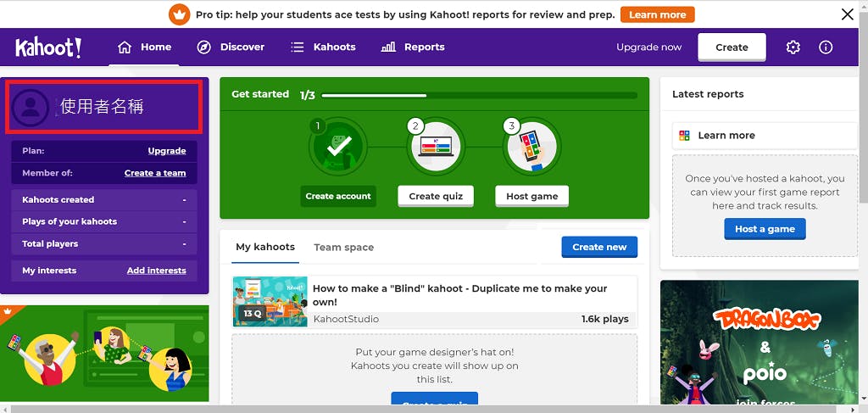Click the Create quiz laptop step icon
The image size is (868, 413).
click(435, 148)
